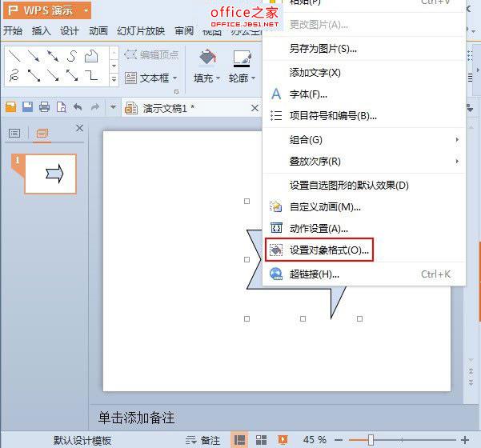Switch to slide sorter view

[x=261, y=440]
